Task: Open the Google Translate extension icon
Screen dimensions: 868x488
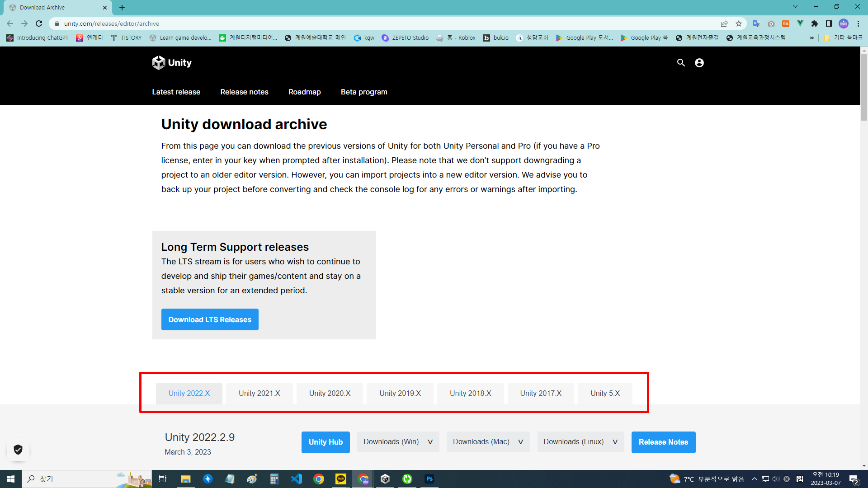Action: (x=756, y=23)
